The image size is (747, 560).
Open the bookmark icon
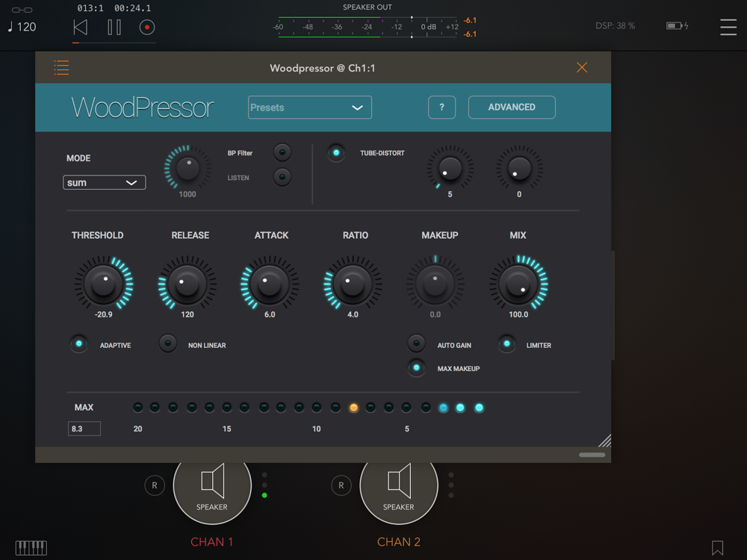click(717, 547)
